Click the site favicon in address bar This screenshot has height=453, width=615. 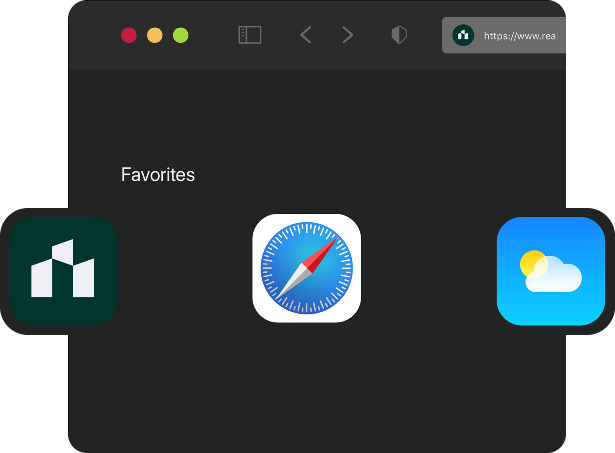462,35
